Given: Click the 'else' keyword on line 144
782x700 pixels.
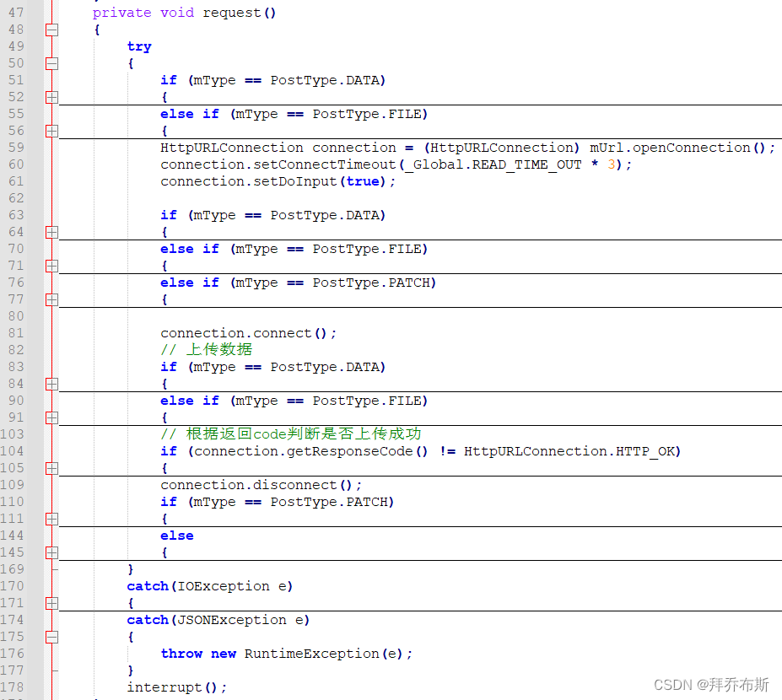Looking at the screenshot, I should click(x=177, y=536).
